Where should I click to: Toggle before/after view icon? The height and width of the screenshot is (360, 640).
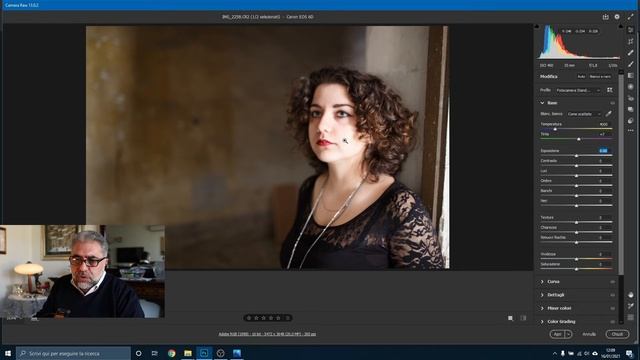tap(511, 318)
